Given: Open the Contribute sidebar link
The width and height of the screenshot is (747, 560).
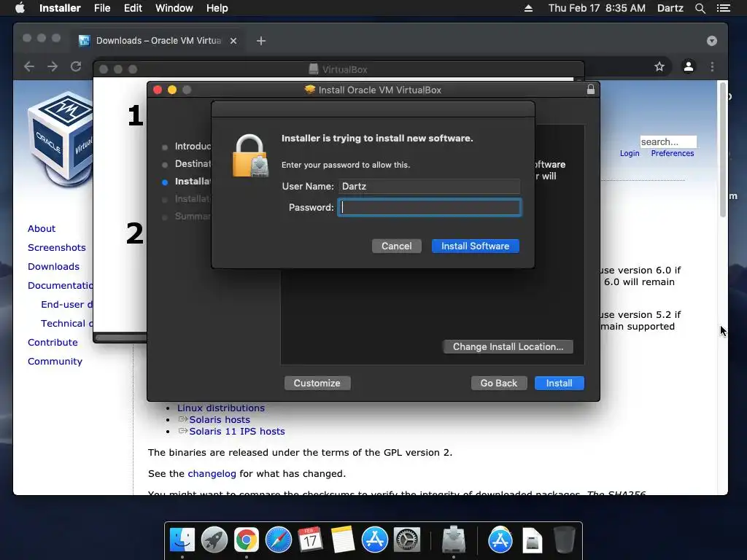Looking at the screenshot, I should point(53,343).
